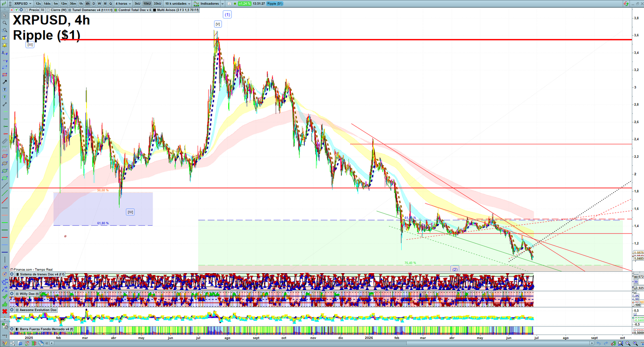This screenshot has height=347, width=644.
Task: Switch to the 12s timeframe
Action: [38, 4]
